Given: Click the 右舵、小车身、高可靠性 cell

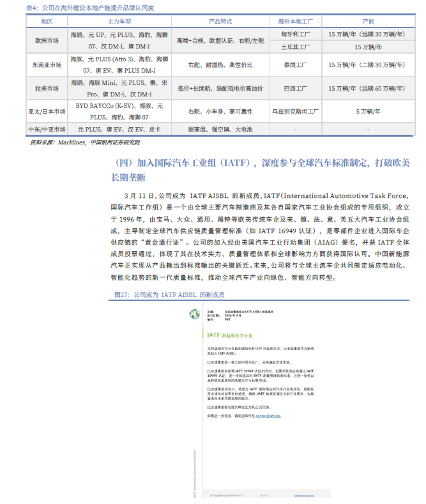Looking at the screenshot, I should pyautogui.click(x=220, y=112).
